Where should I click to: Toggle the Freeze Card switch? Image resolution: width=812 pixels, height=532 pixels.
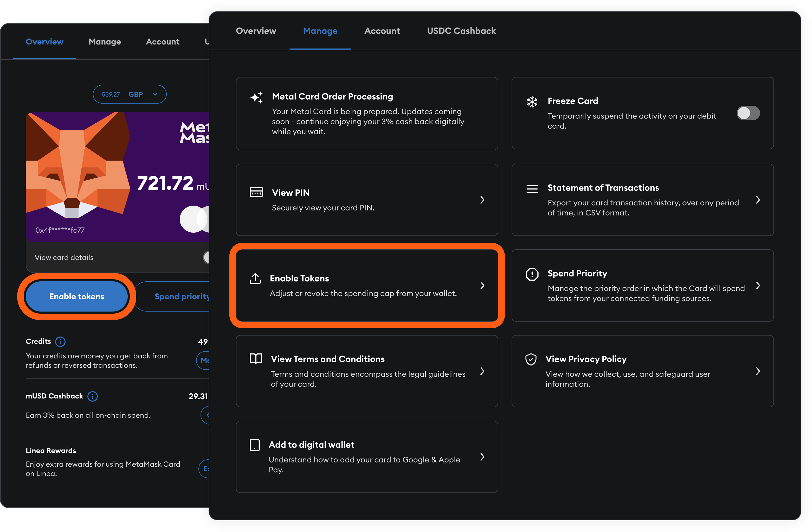pyautogui.click(x=748, y=113)
